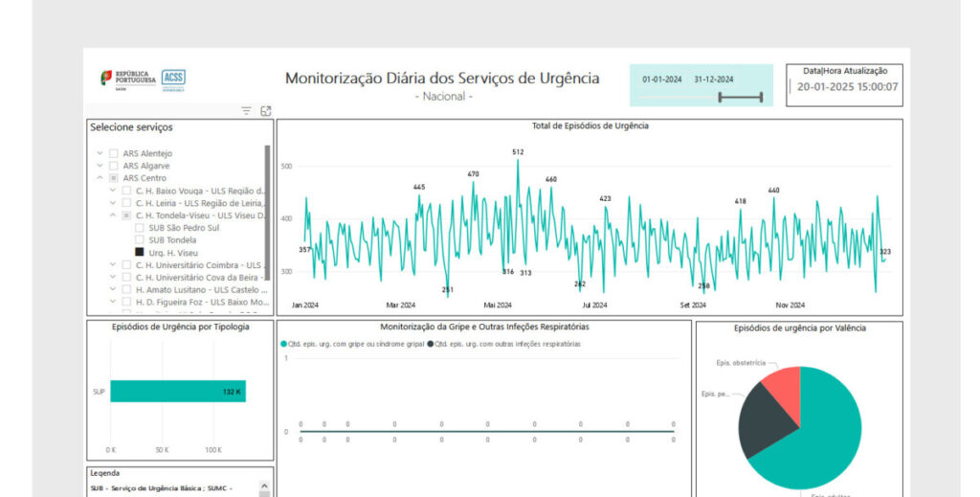Click the Mar 2024 axis label
This screenshot has width=980, height=497.
401,305
